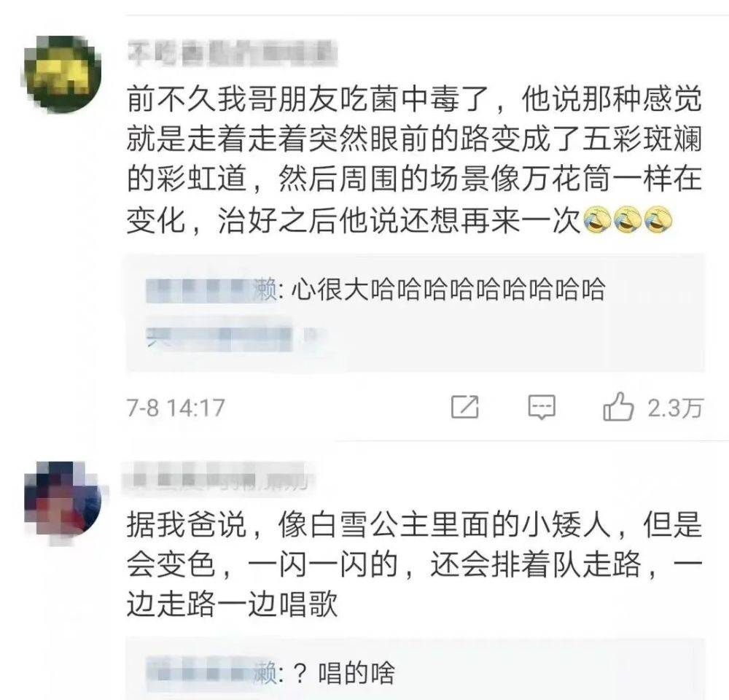Tap the middle laughing-crying emoji
This screenshot has height=700, width=729.
pyautogui.click(x=628, y=219)
